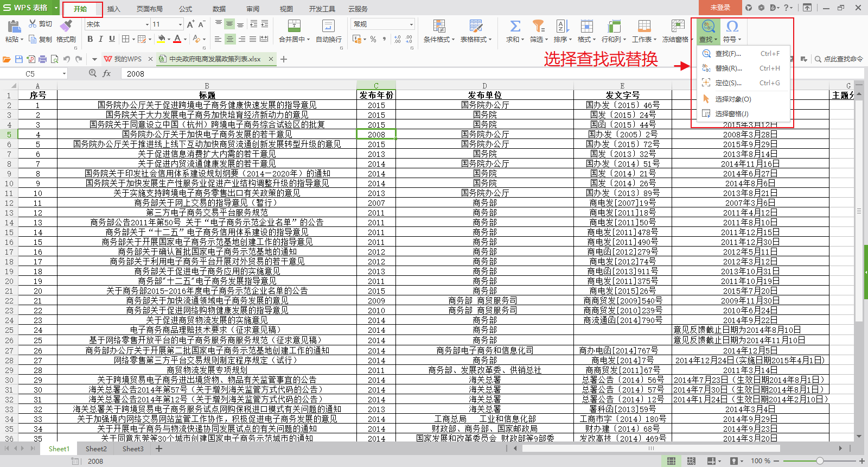
Task: Click the Filter funnel icon
Action: coord(538,26)
